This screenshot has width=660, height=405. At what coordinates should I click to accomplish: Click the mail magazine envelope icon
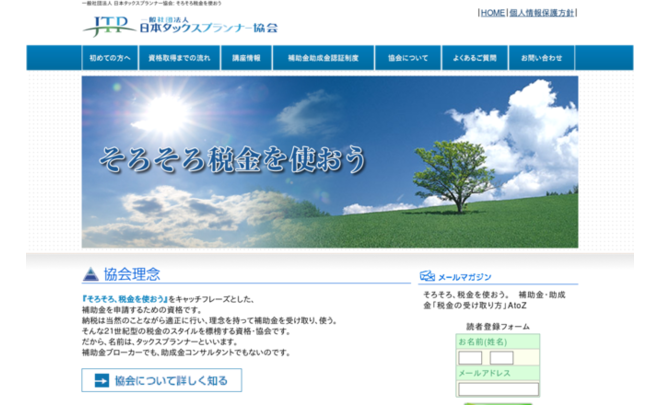(x=427, y=276)
